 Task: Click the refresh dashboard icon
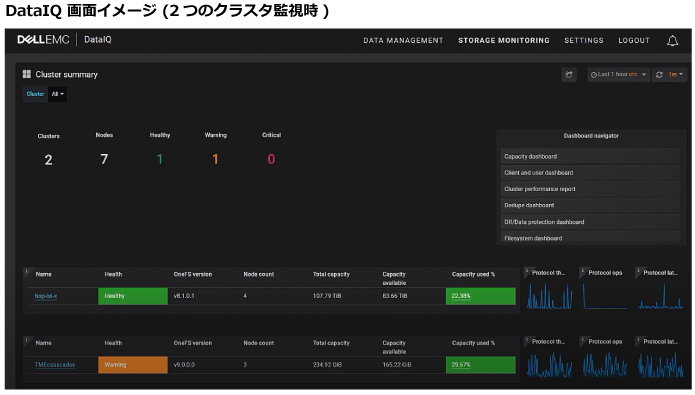point(659,74)
